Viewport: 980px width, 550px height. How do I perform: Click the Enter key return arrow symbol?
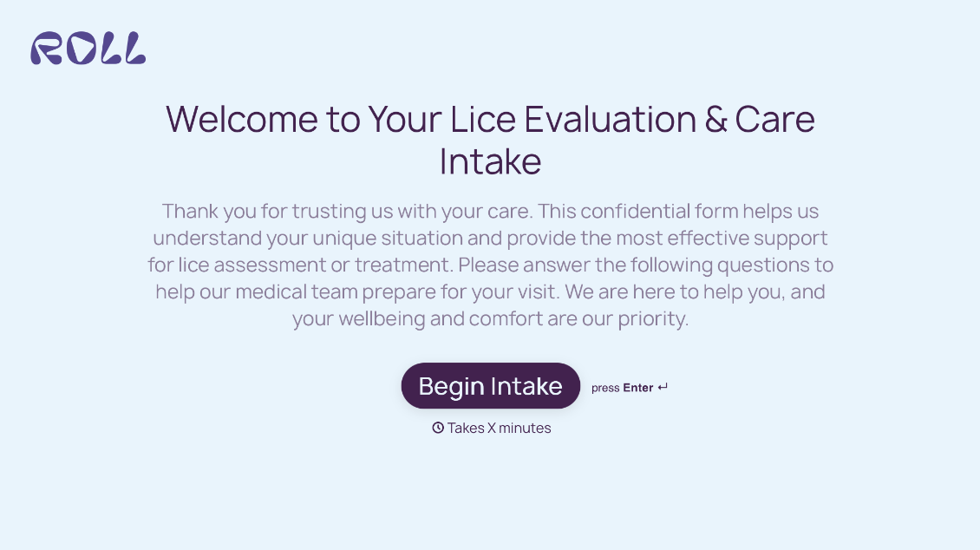pyautogui.click(x=663, y=387)
